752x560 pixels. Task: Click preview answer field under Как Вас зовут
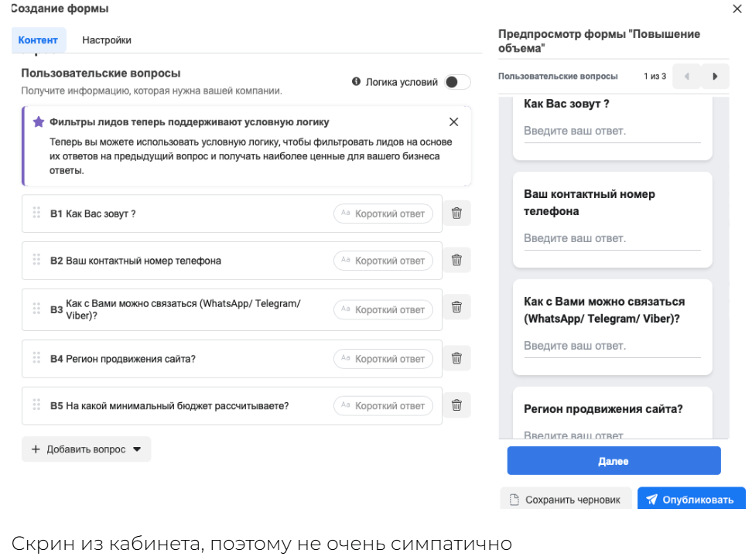pos(611,131)
